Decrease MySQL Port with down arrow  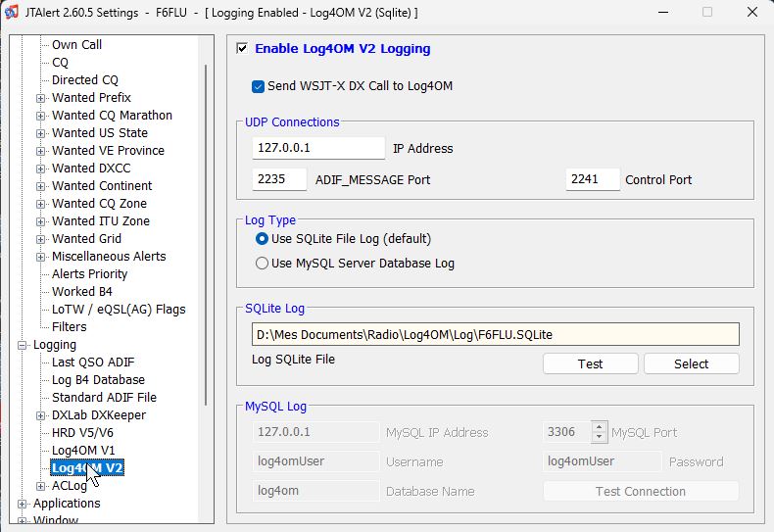pos(600,437)
